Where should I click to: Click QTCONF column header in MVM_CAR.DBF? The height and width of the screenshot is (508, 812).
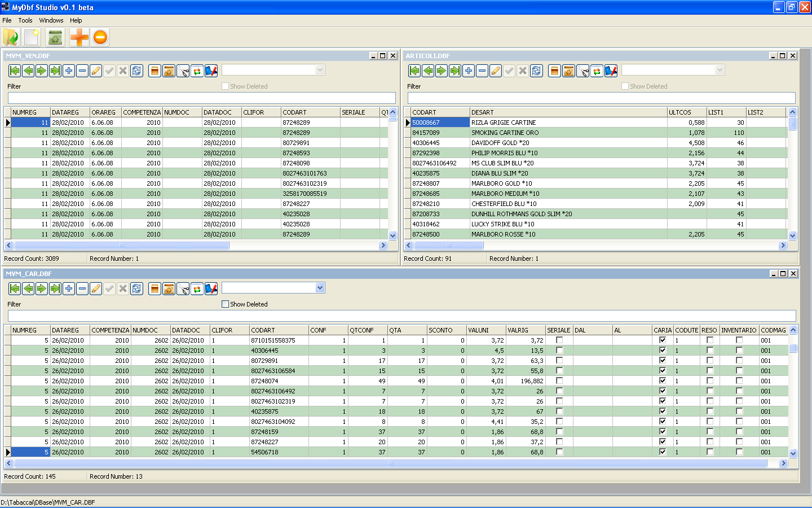coord(368,330)
